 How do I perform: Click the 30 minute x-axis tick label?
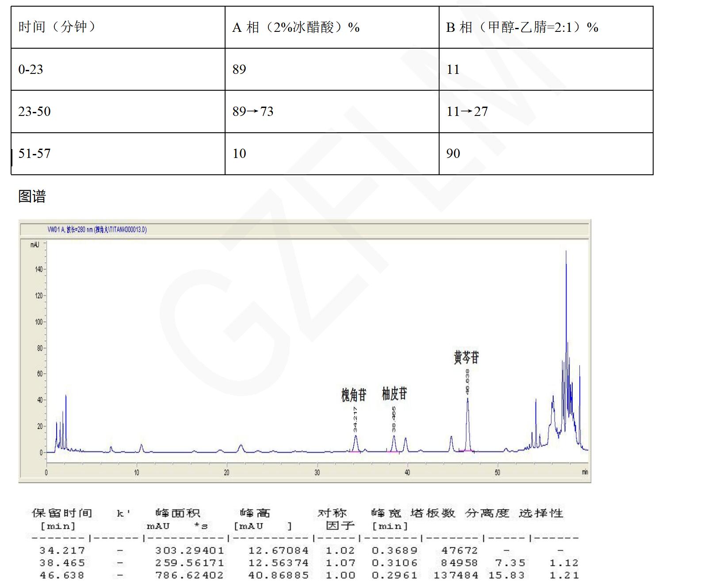point(317,473)
